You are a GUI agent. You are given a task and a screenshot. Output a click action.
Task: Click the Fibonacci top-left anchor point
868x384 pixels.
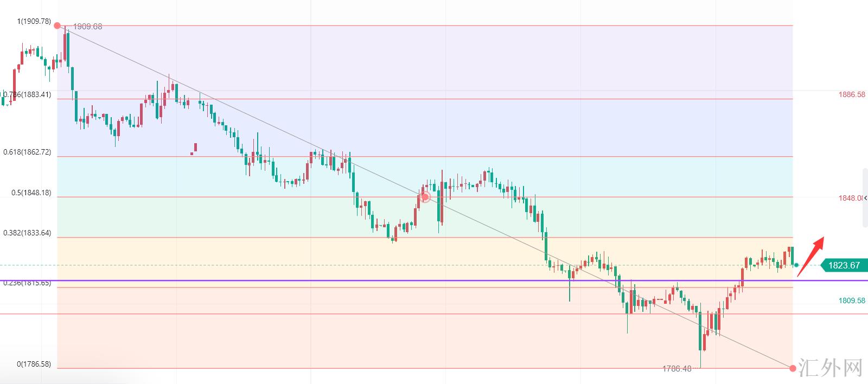tap(58, 25)
